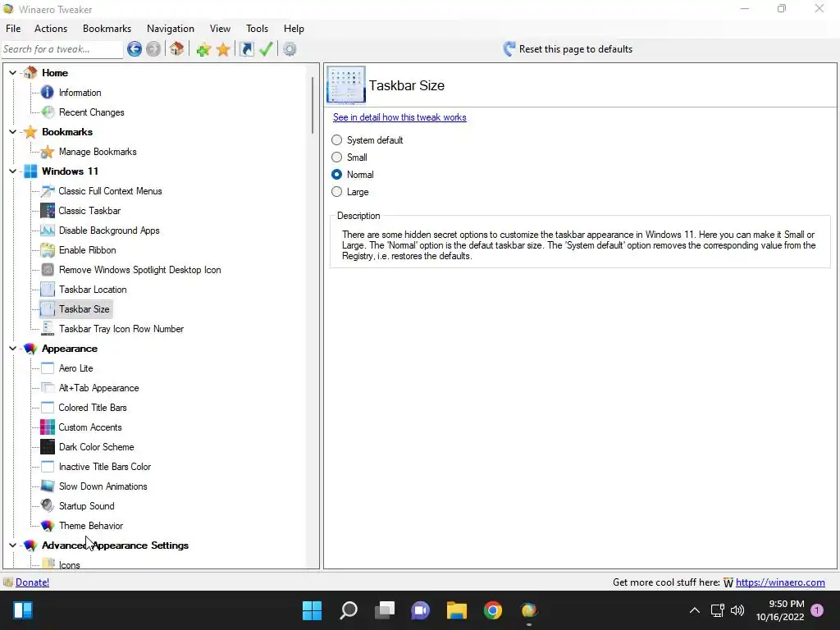
Task: Open the Help menu
Action: [294, 29]
